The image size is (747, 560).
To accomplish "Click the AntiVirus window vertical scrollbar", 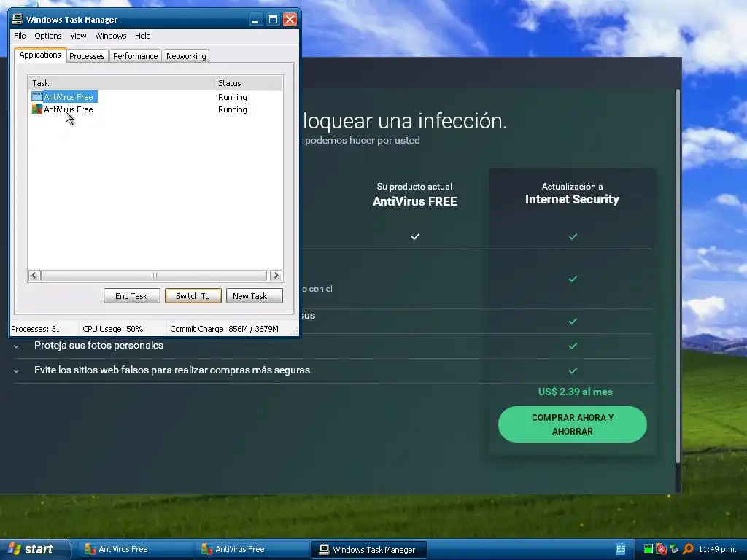I will (678, 276).
